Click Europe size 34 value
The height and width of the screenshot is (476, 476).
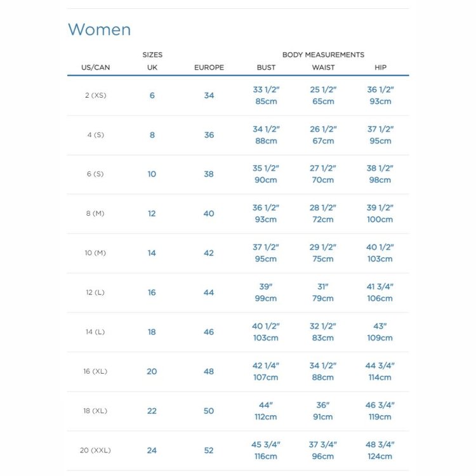tap(209, 96)
